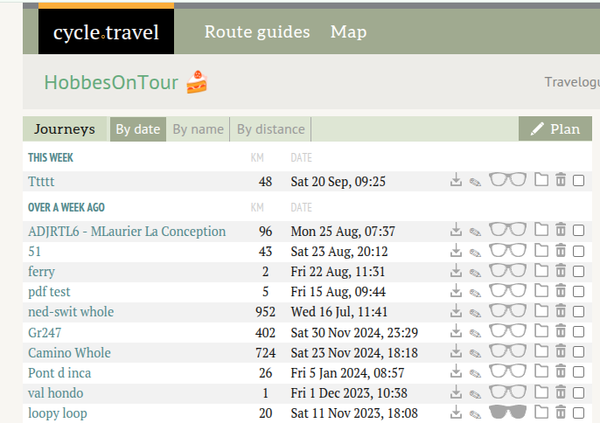Check the box for Camino Whole
This screenshot has width=600, height=423.
point(578,352)
